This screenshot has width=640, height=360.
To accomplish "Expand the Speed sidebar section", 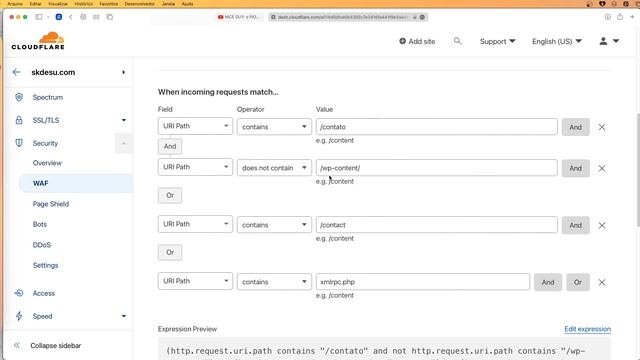I will click(124, 316).
